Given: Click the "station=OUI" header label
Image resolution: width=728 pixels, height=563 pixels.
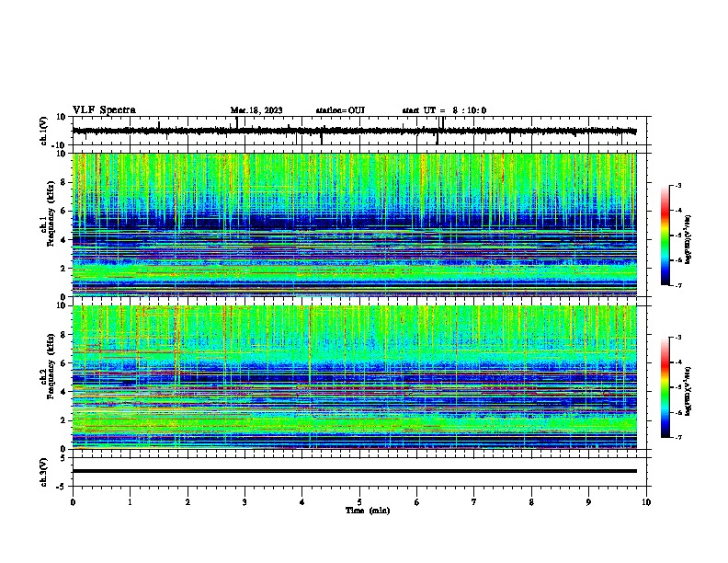Looking at the screenshot, I should pyautogui.click(x=340, y=110).
